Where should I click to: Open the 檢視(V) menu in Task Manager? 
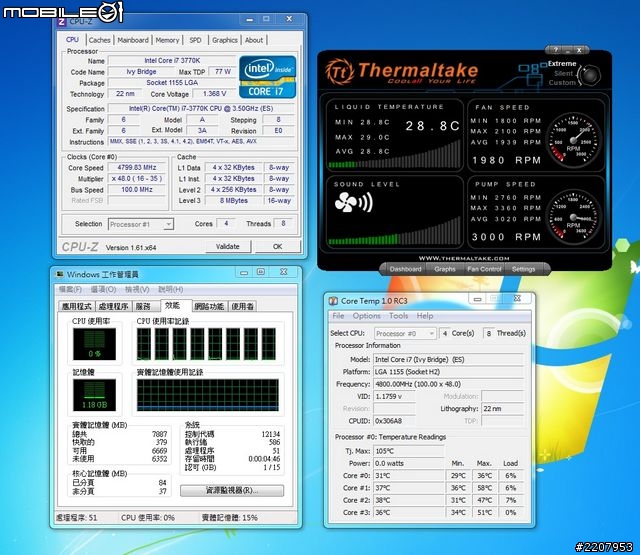tap(137, 289)
